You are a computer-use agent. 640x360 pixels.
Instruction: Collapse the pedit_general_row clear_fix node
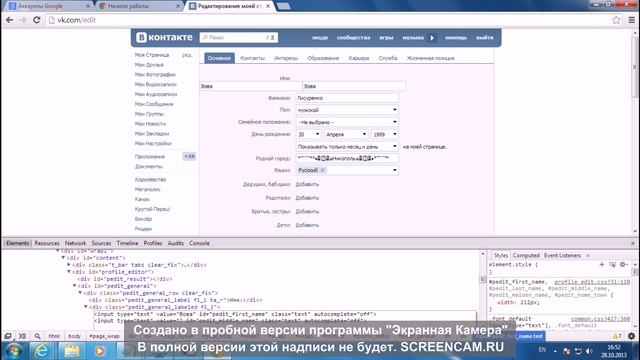point(80,293)
